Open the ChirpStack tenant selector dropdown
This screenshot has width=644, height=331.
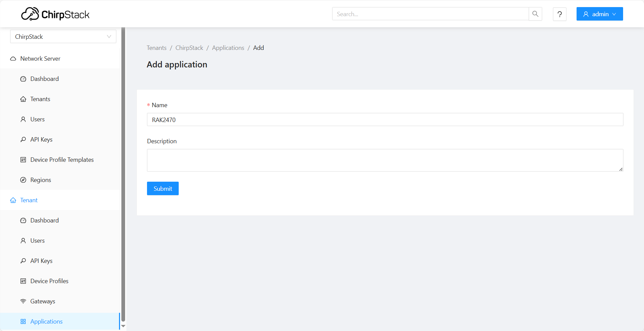(63, 36)
